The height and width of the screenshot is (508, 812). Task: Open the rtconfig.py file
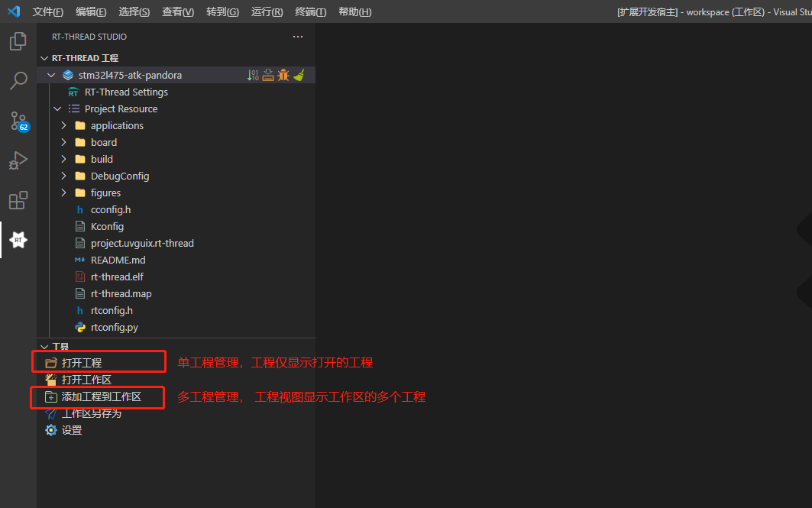pos(114,327)
